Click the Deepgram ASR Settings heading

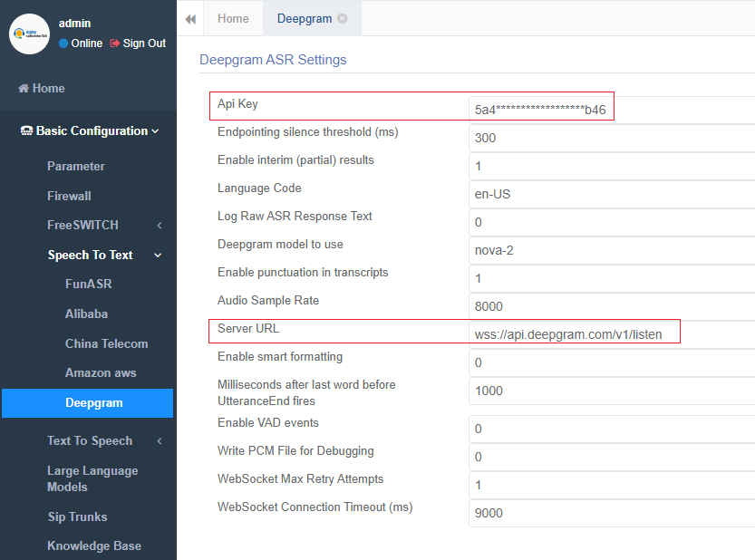point(273,60)
